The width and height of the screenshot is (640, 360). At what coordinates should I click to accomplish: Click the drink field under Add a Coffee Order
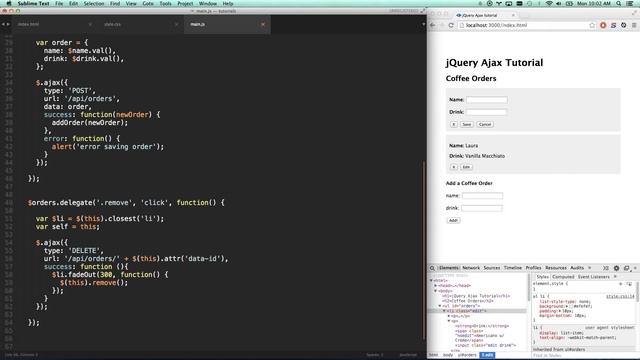tap(482, 208)
